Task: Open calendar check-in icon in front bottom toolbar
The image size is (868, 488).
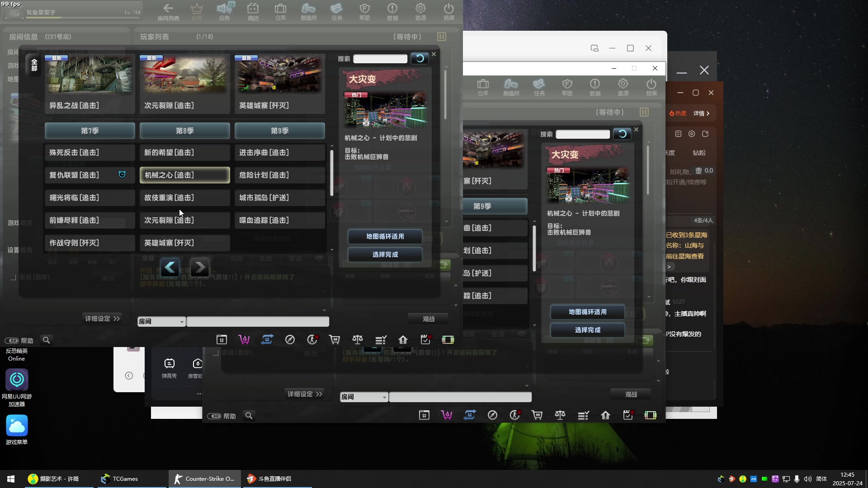Action: tap(425, 339)
